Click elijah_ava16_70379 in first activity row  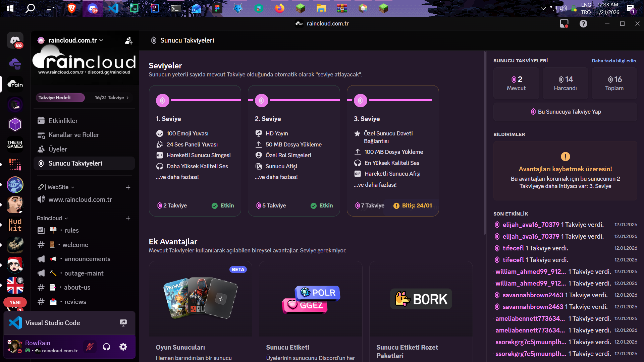(531, 225)
